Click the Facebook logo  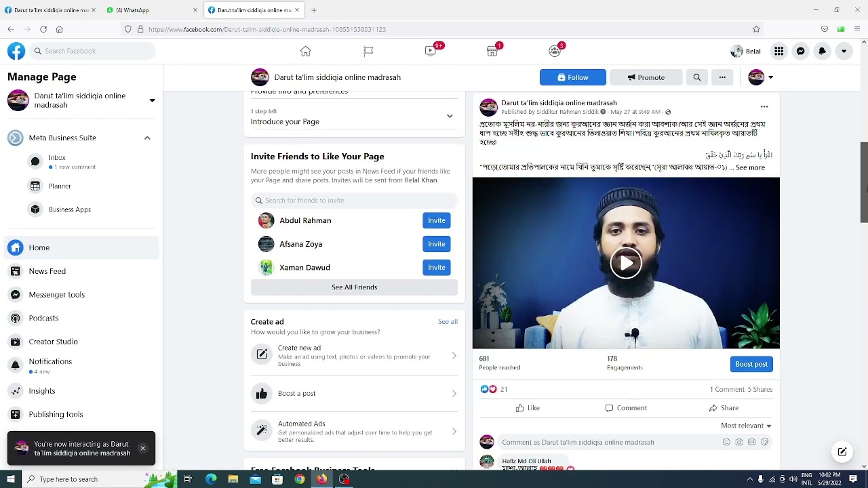16,51
